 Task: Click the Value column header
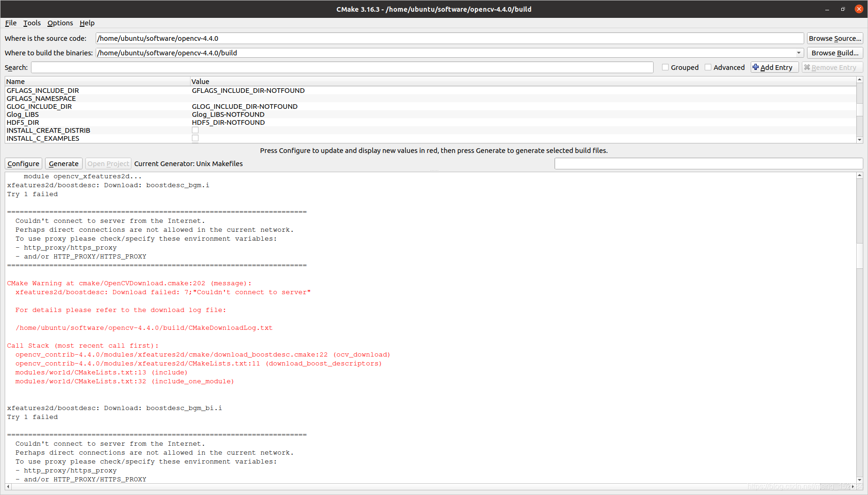click(x=523, y=82)
